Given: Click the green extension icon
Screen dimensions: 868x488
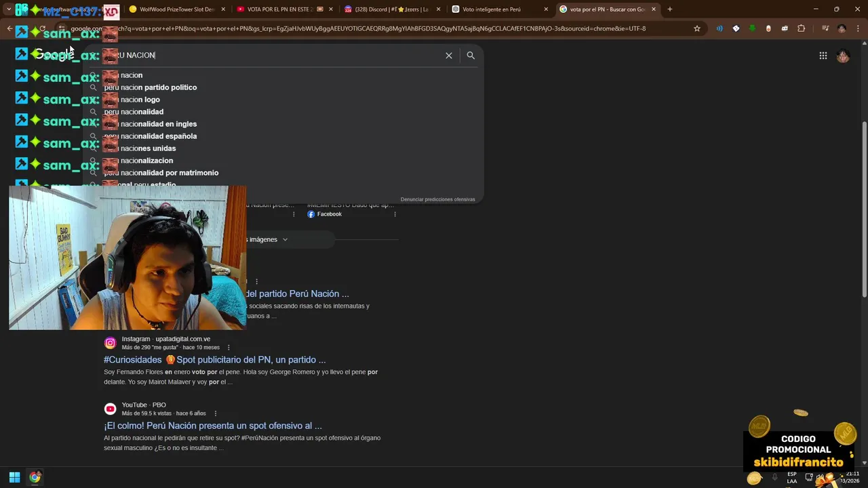Looking at the screenshot, I should click(752, 28).
